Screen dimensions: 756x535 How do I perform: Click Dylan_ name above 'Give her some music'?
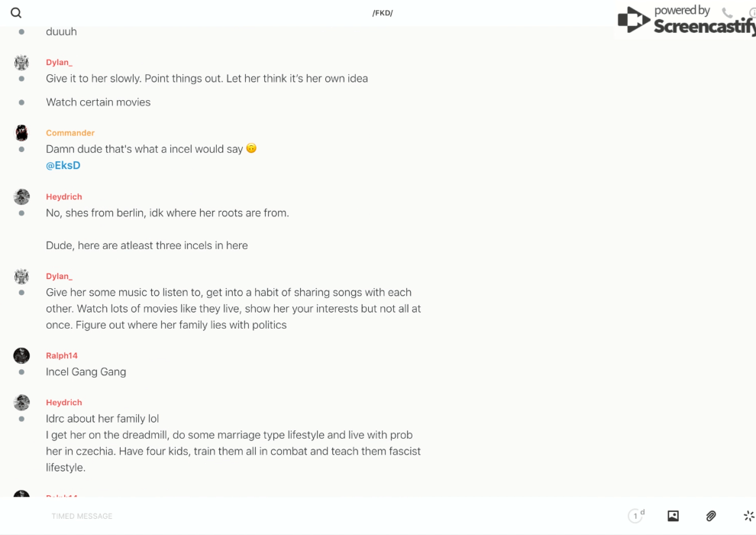(x=59, y=276)
